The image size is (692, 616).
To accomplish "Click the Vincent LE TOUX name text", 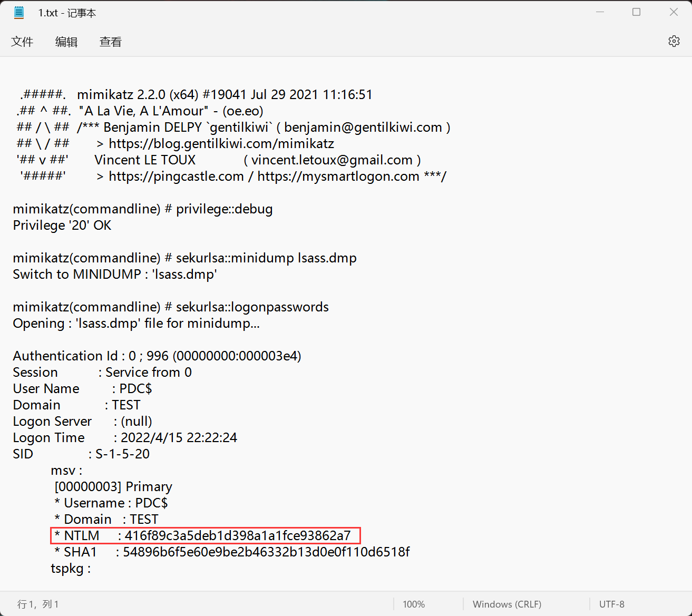I will tap(145, 160).
